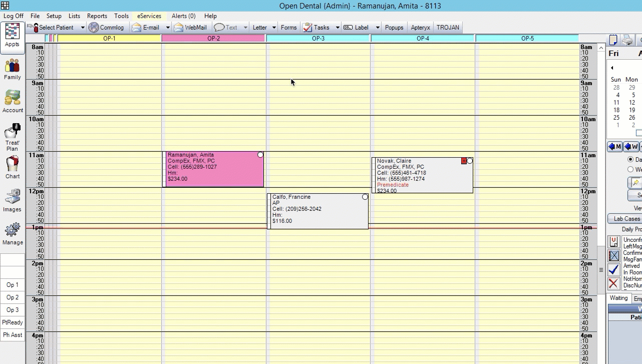This screenshot has height=364, width=642.
Task: Open the Reports menu
Action: (97, 16)
